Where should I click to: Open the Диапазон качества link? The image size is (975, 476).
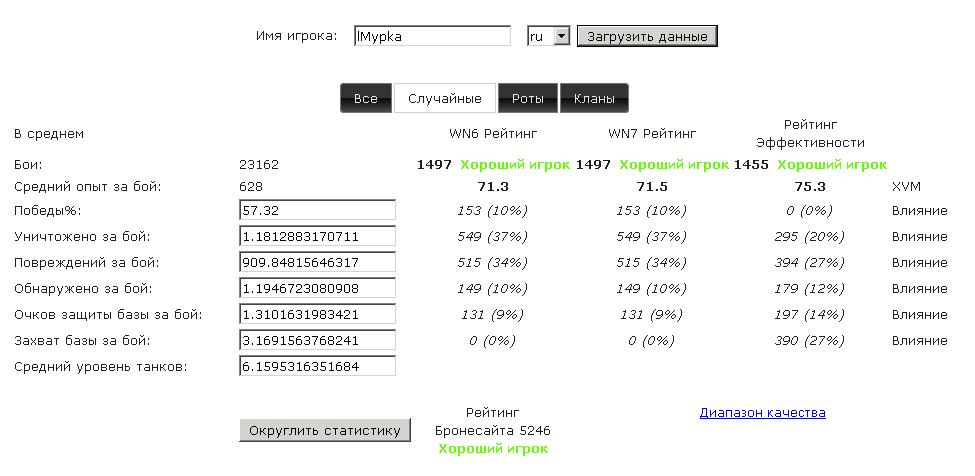(762, 413)
